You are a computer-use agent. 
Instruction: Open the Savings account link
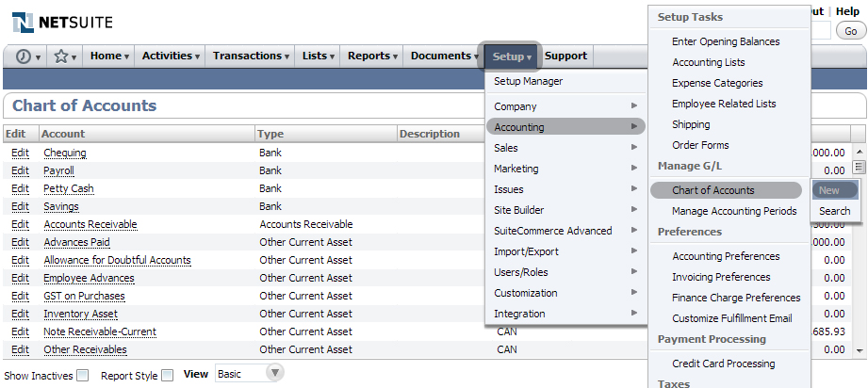(x=61, y=206)
